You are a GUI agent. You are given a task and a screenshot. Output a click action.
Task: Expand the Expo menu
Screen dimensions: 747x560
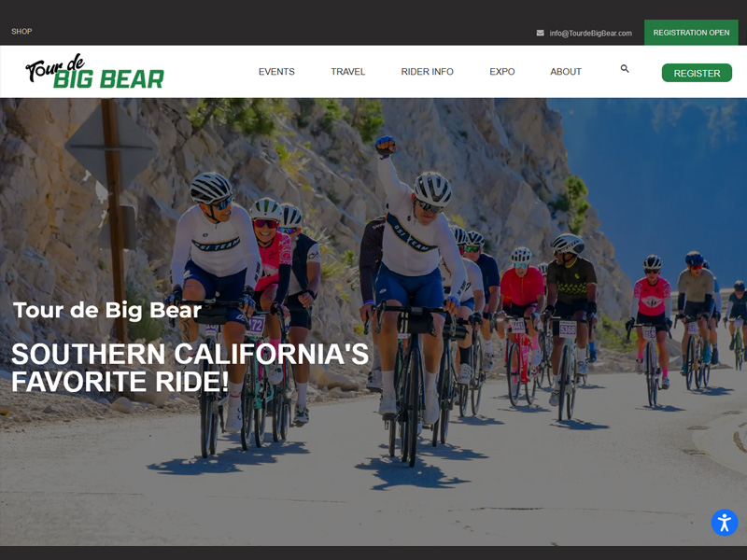[x=502, y=72]
